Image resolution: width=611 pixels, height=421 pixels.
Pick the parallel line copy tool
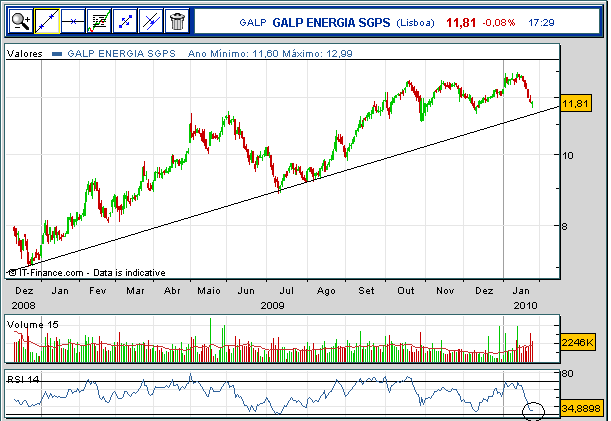(x=151, y=21)
